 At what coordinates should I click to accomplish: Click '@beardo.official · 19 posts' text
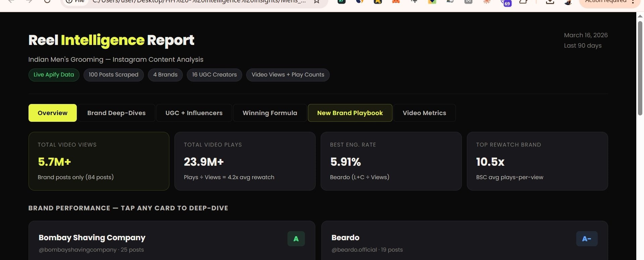pyautogui.click(x=367, y=250)
